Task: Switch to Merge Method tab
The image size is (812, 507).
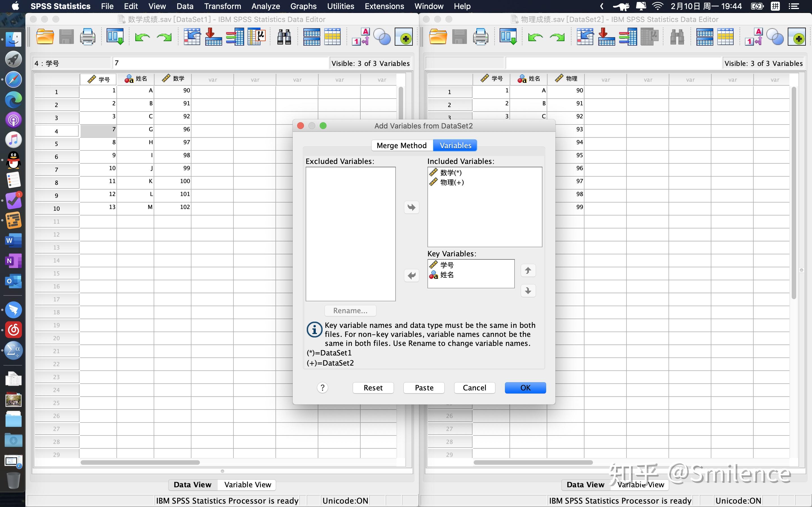Action: 401,146
